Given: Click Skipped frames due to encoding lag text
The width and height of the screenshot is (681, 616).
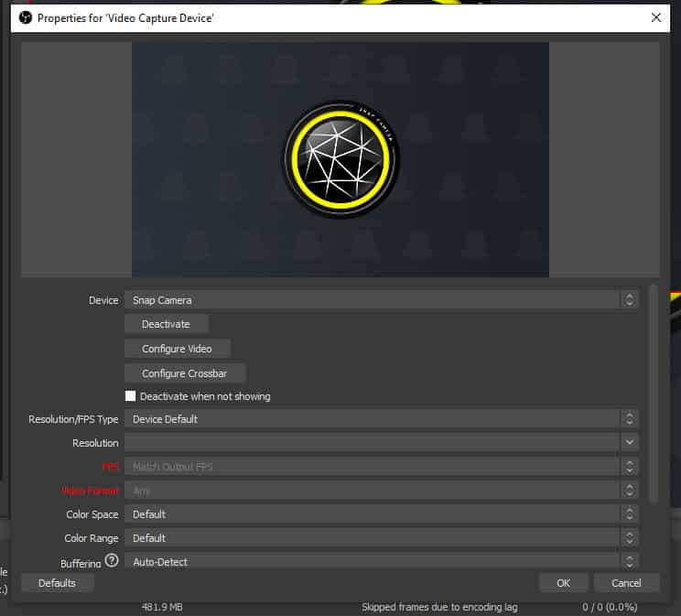Looking at the screenshot, I should (439, 607).
